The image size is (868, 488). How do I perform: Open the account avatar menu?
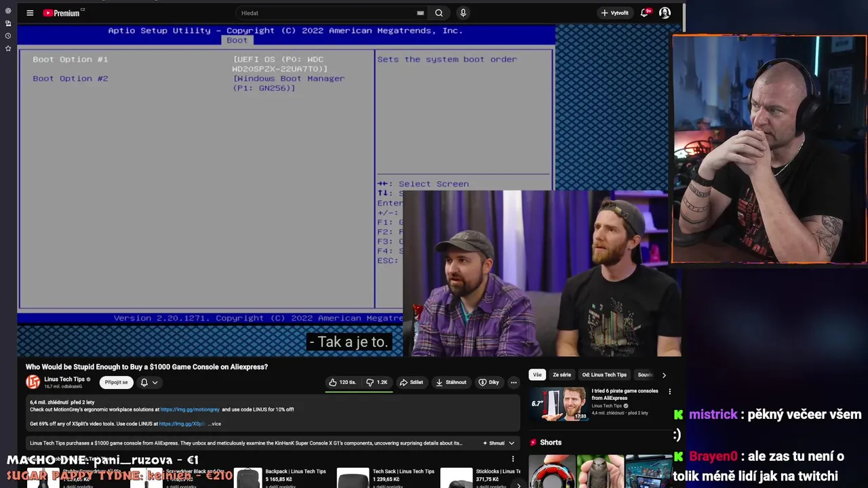(665, 13)
